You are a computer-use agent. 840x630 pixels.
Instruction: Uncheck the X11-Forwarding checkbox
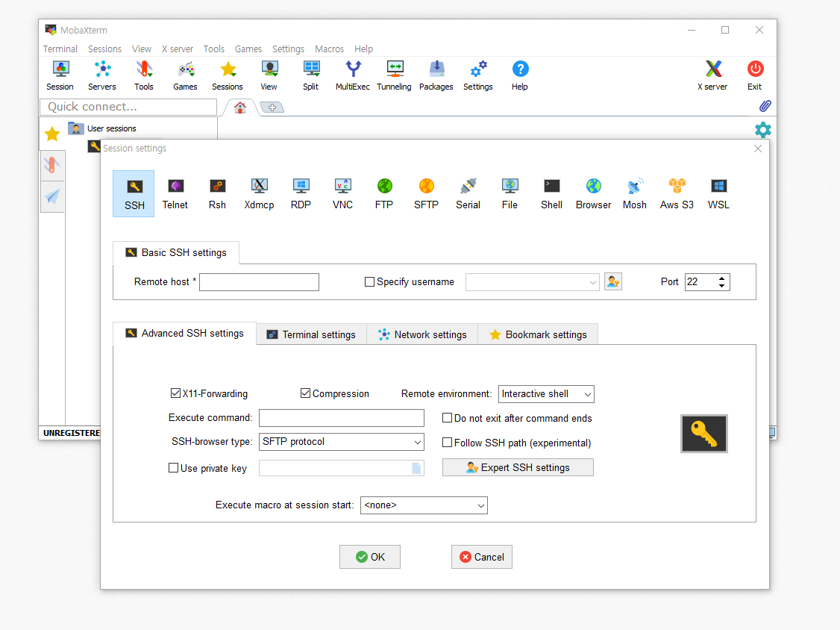(x=175, y=393)
